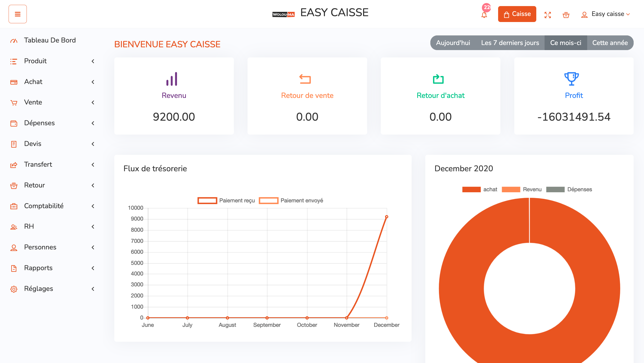Screen dimensions: 644x363
Task: Click the December data point on line chart
Action: [x=387, y=217]
